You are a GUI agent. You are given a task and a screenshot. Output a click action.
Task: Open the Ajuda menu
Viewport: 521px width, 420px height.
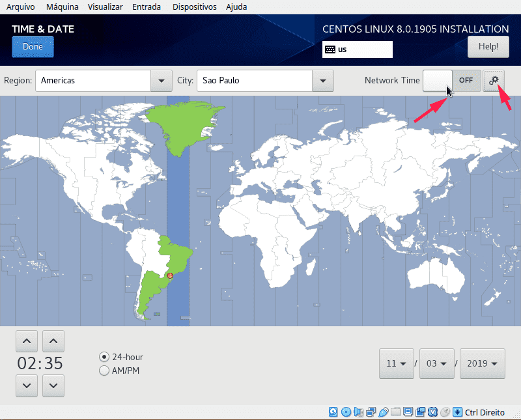(236, 7)
